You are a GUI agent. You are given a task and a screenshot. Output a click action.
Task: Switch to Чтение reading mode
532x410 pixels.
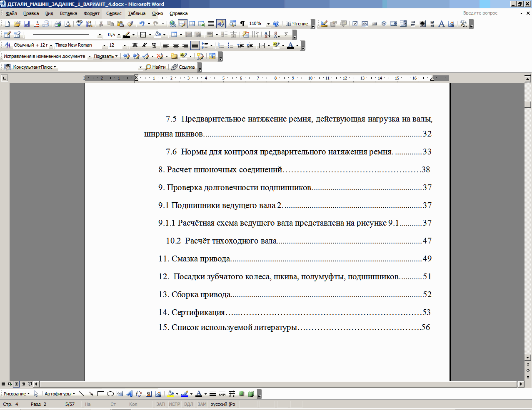pos(297,24)
